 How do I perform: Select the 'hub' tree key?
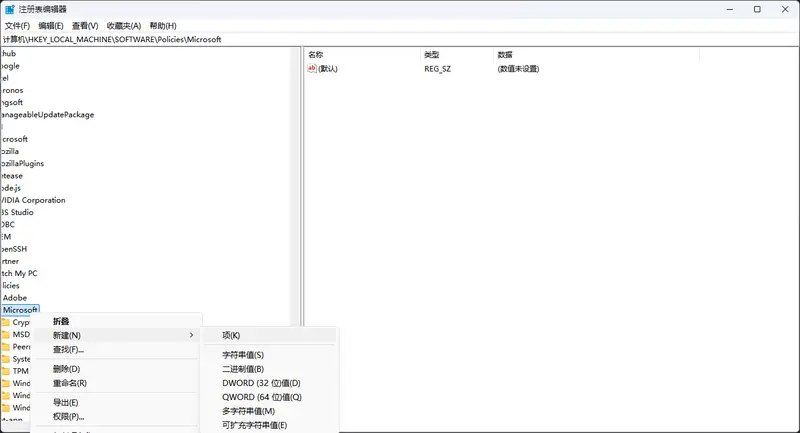tap(8, 53)
